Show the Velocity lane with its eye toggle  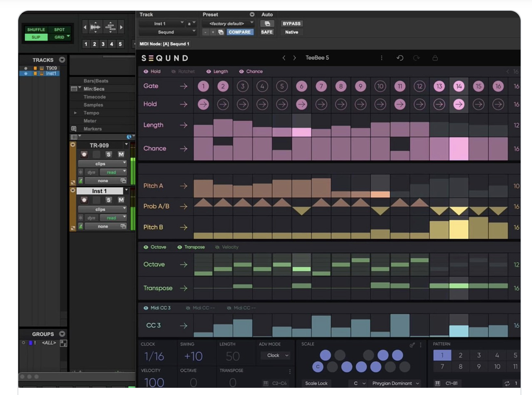point(217,247)
